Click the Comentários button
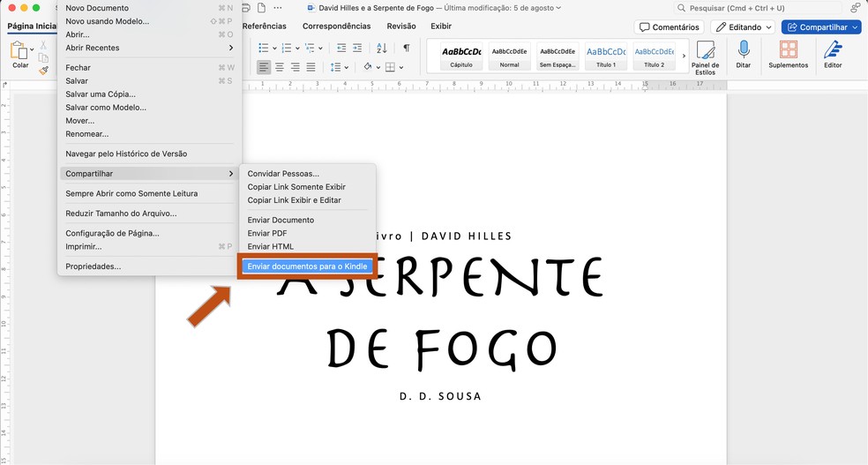Image resolution: width=868 pixels, height=465 pixels. click(669, 27)
